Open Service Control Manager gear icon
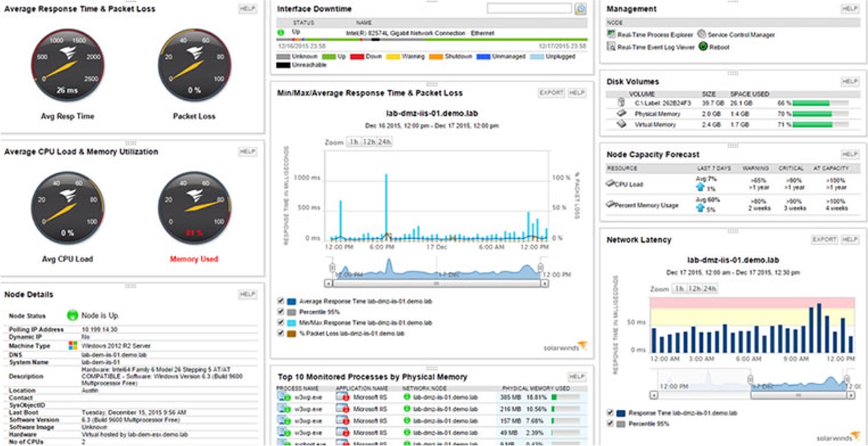This screenshot has height=446, width=868. pyautogui.click(x=701, y=34)
